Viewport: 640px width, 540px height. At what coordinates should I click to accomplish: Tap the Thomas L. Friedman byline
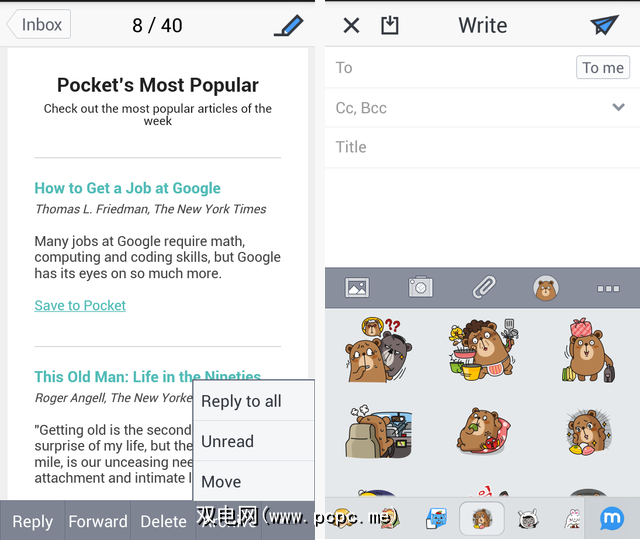(x=150, y=209)
